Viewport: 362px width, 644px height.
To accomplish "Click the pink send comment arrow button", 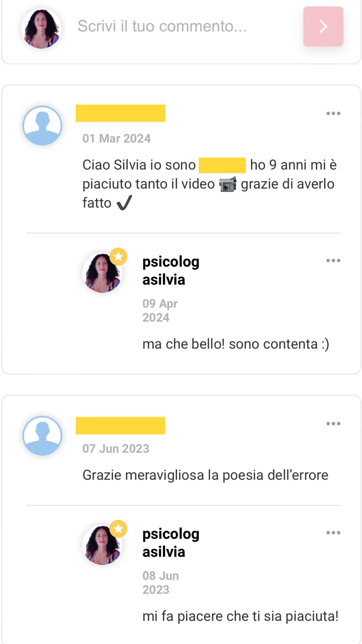I will tap(323, 26).
